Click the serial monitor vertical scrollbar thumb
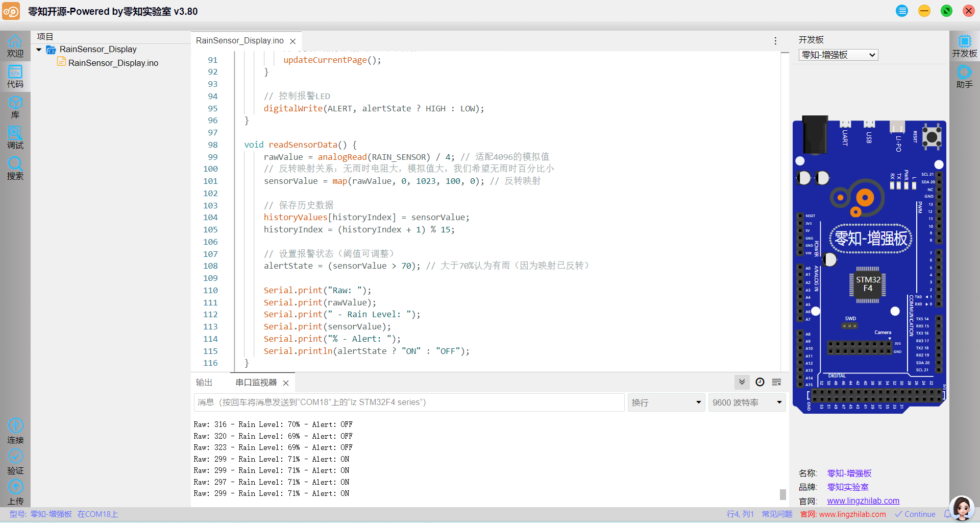The width and height of the screenshot is (980, 523). pyautogui.click(x=782, y=494)
